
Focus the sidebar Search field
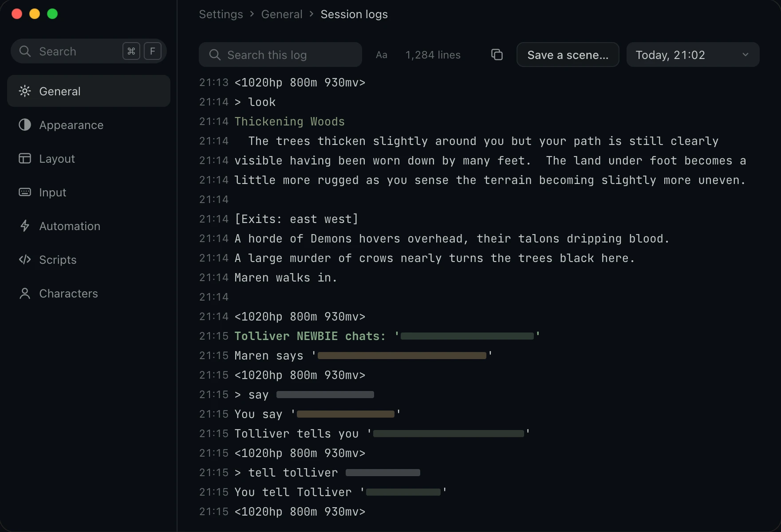coord(89,51)
